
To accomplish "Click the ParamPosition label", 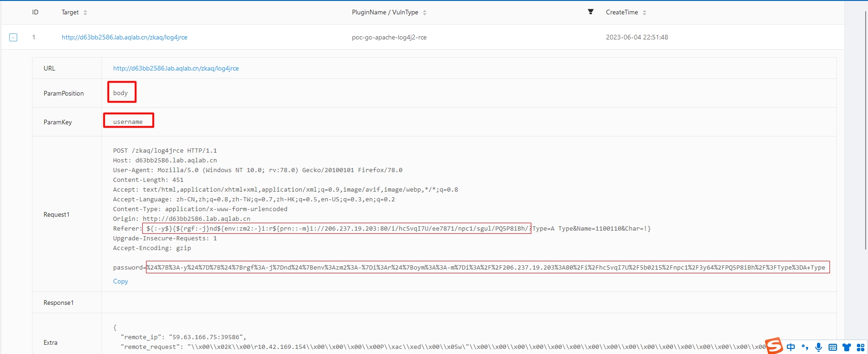I will (x=64, y=93).
